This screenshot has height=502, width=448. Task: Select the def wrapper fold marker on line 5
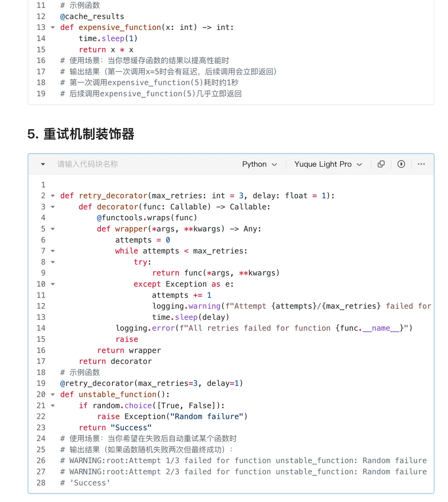point(52,229)
